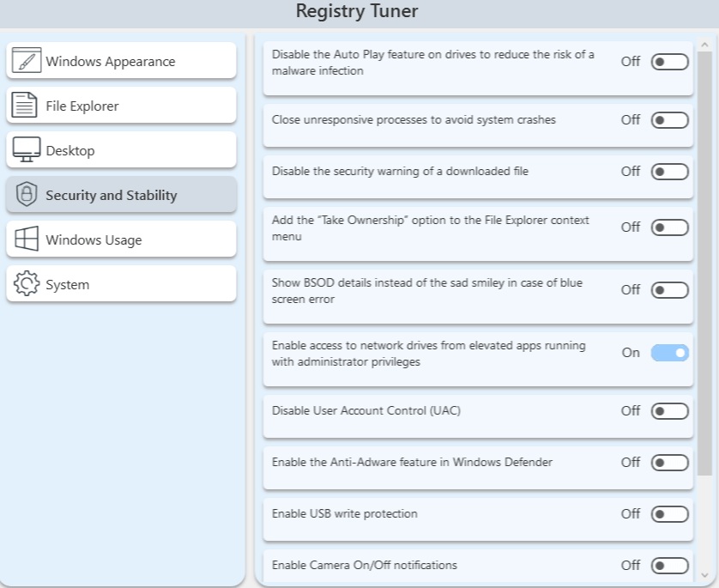
Task: Click the Windows Appearance paintbrush icon
Action: 27,61
